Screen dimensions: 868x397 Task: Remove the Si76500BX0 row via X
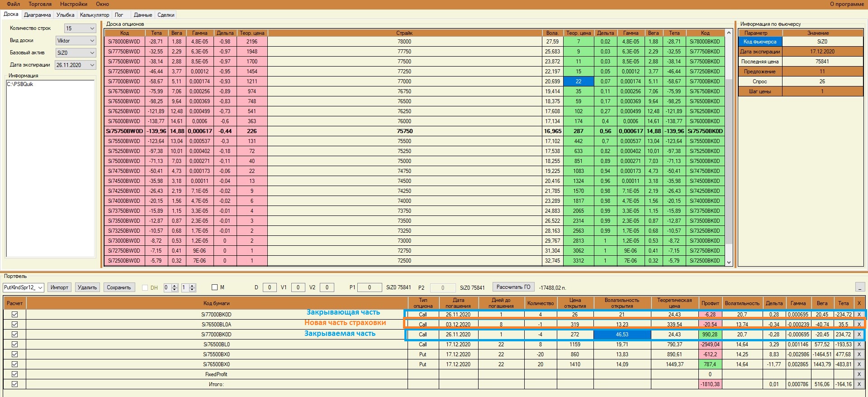(x=859, y=364)
